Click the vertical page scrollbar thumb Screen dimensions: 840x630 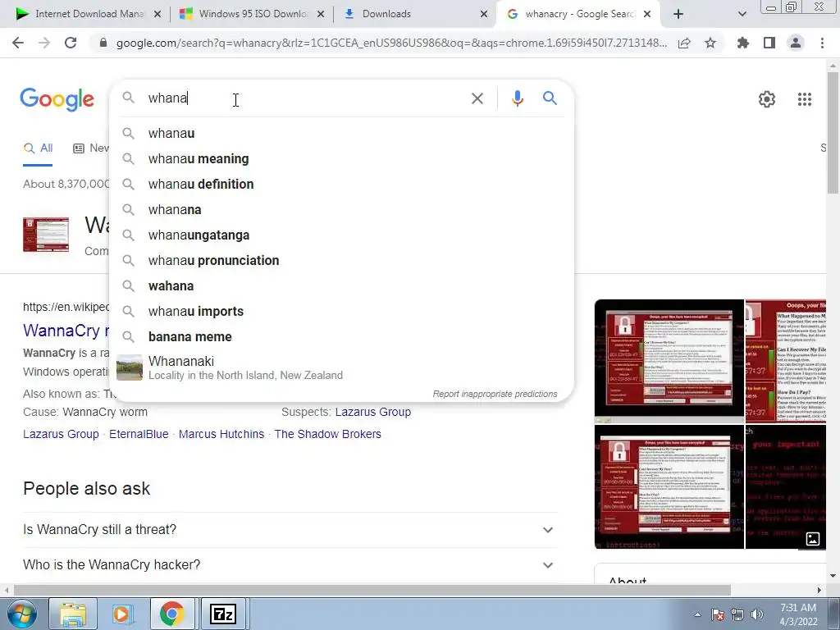833,132
